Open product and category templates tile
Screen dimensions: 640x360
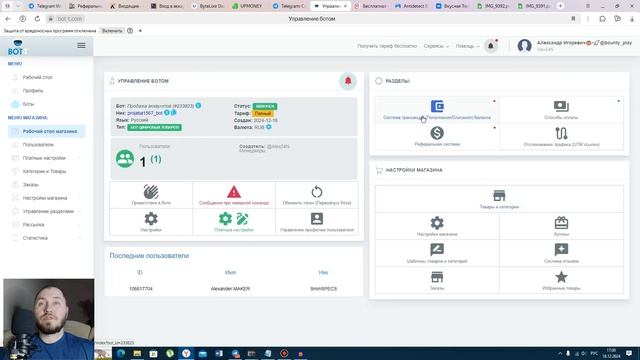(x=437, y=253)
